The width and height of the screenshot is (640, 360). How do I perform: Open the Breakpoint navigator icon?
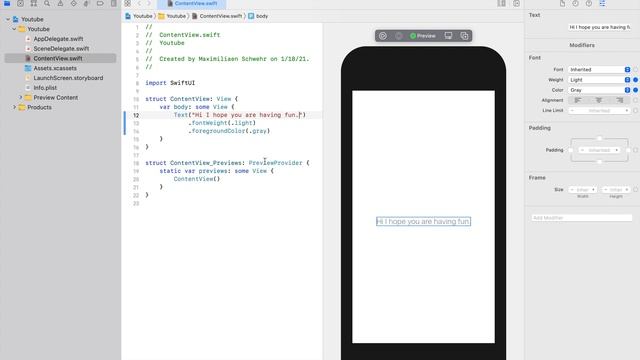click(x=100, y=3)
